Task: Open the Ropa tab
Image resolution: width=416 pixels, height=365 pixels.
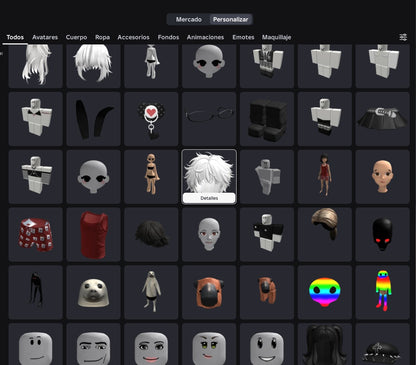Action: pyautogui.click(x=102, y=37)
